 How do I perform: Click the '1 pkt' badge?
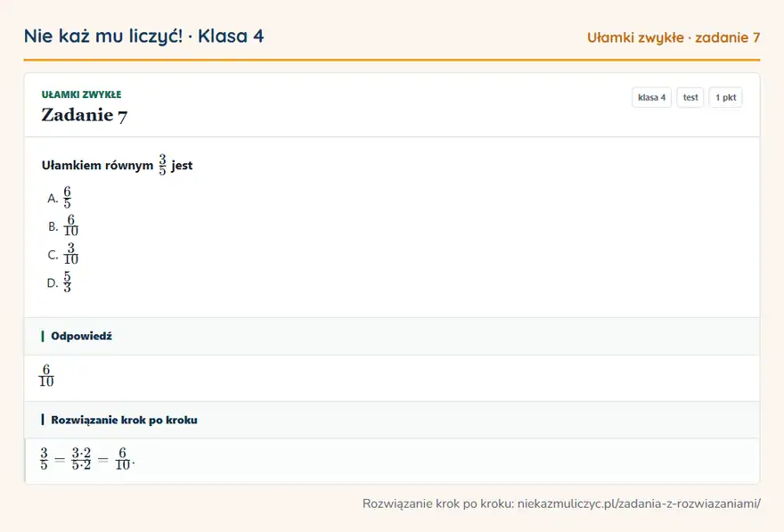point(725,97)
